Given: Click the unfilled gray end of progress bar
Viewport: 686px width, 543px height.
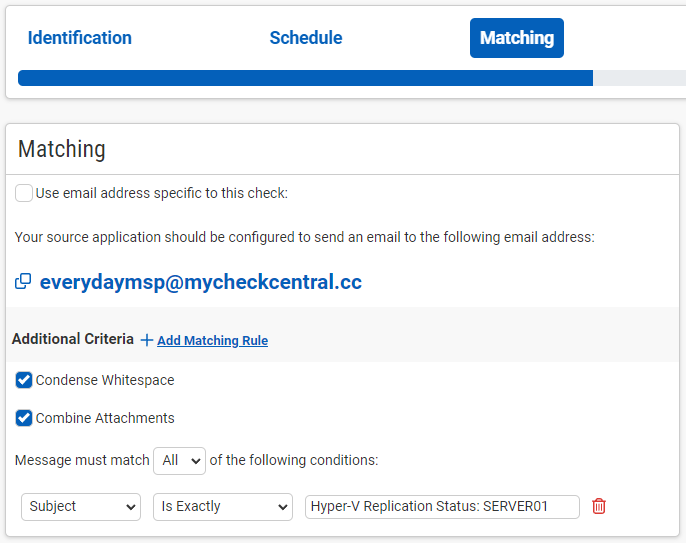Looking at the screenshot, I should (x=639, y=78).
